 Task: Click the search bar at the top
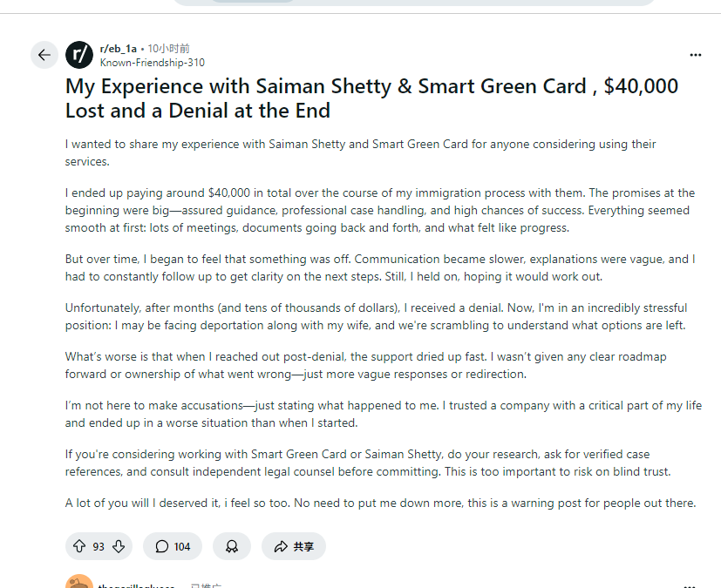click(414, 3)
